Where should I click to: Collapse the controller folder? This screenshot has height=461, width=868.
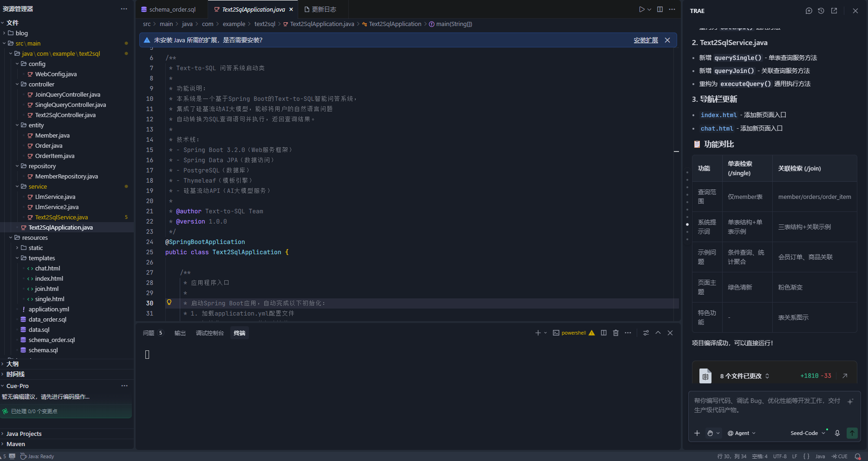[x=37, y=84]
